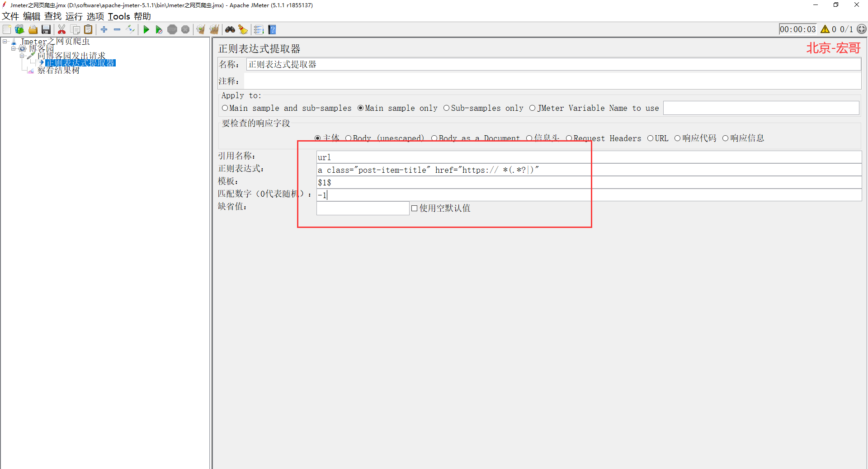The width and height of the screenshot is (868, 469).
Task: Open the 选项 menu
Action: 95,16
